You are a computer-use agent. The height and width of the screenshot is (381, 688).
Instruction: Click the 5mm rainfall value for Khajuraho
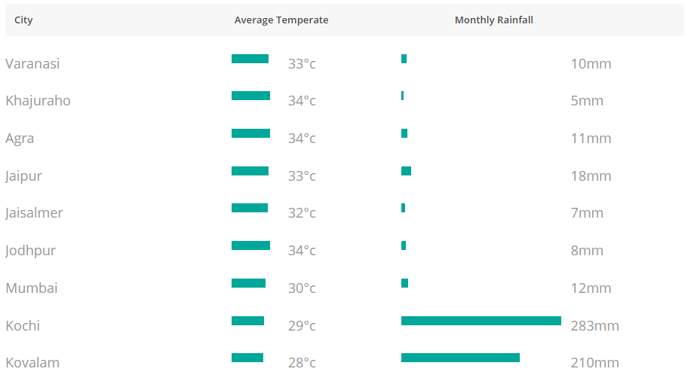pyautogui.click(x=587, y=101)
